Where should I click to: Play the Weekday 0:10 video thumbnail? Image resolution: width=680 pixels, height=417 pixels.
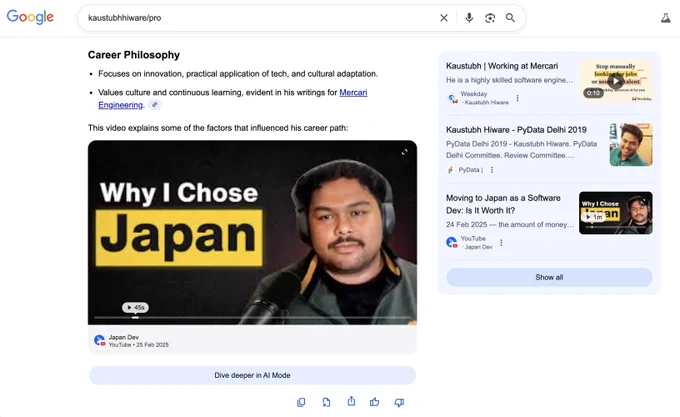point(616,81)
